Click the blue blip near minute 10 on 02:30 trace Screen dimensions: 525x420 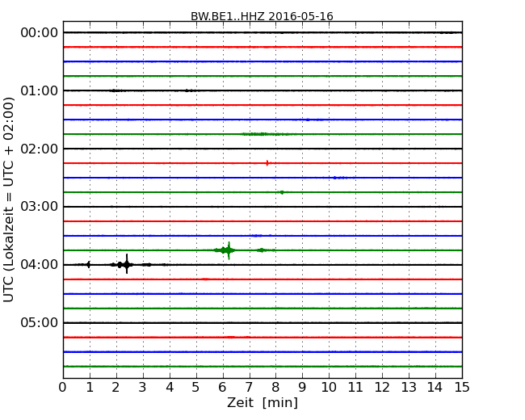tap(339, 178)
